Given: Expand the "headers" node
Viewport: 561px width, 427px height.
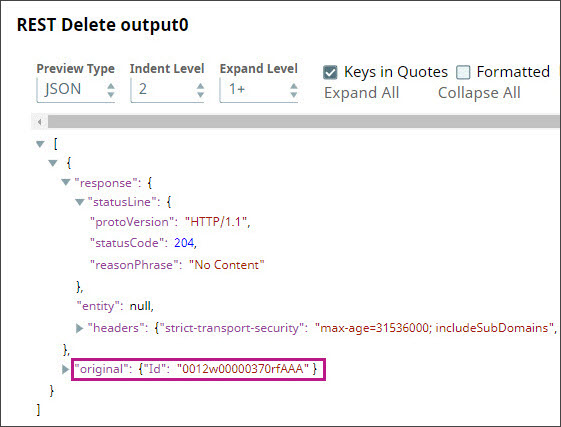Looking at the screenshot, I should click(x=79, y=328).
